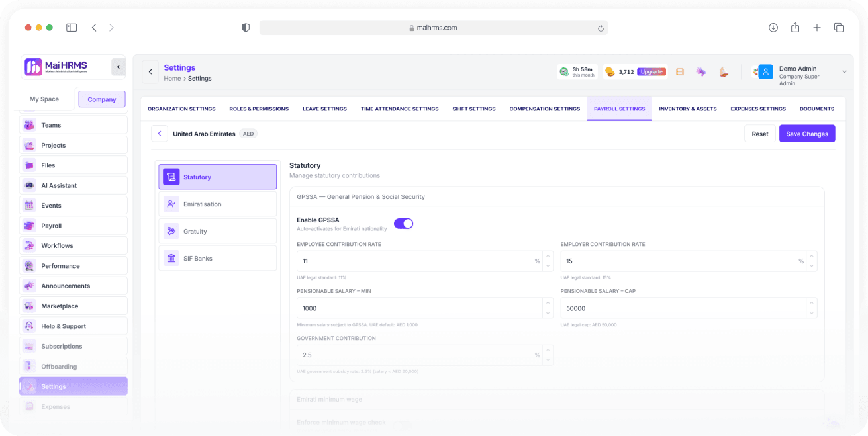The height and width of the screenshot is (436, 868).
Task: Go back using Settings header arrow
Action: point(150,72)
